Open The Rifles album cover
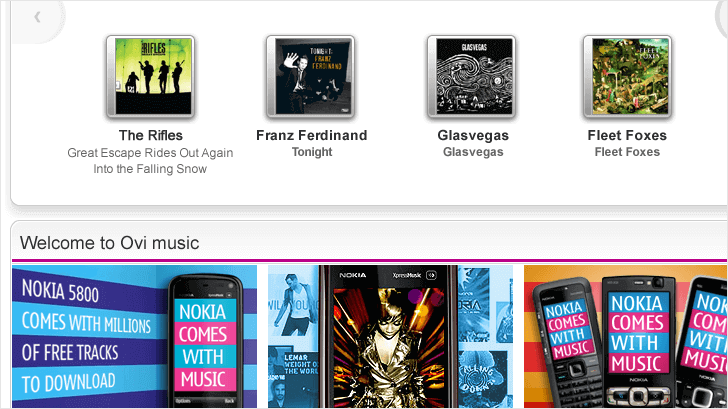The height and width of the screenshot is (409, 728). pyautogui.click(x=150, y=77)
